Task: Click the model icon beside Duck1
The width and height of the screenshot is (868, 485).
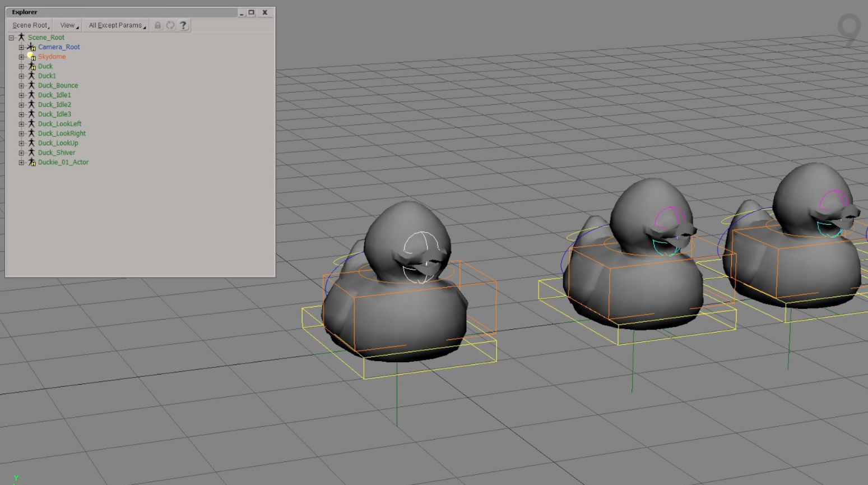Action: 31,76
